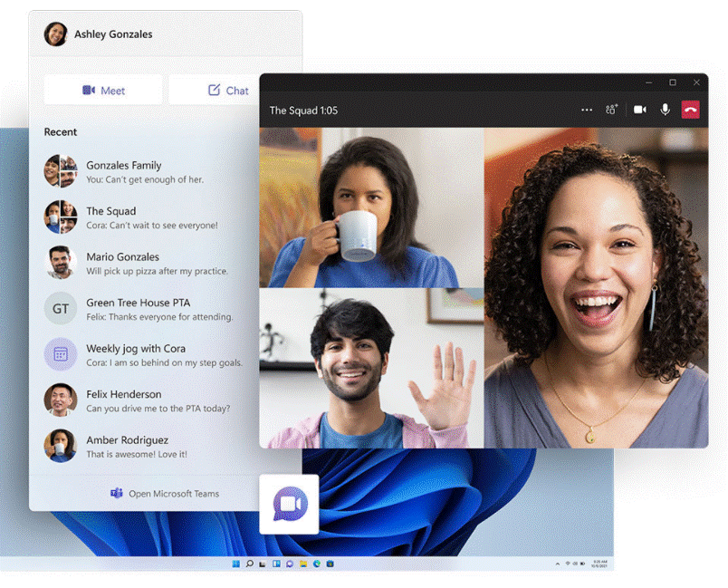The height and width of the screenshot is (588, 728).
Task: Click the Teams logo beside Open Microsoft Teams
Action: pos(117,493)
